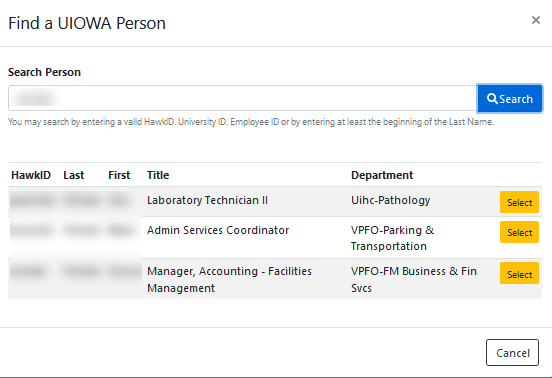The width and height of the screenshot is (552, 378).
Task: Click the Find a UIOWA Person heading
Action: pos(87,23)
